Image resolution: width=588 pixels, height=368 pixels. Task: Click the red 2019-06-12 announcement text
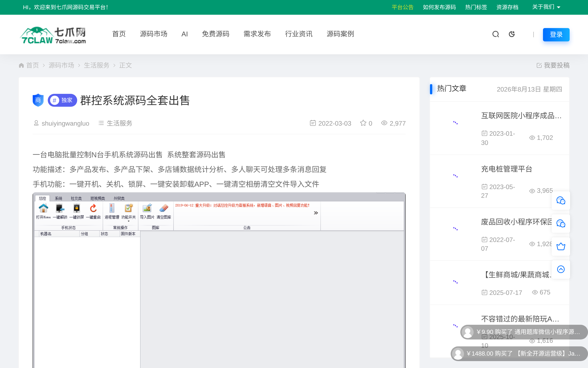point(242,205)
